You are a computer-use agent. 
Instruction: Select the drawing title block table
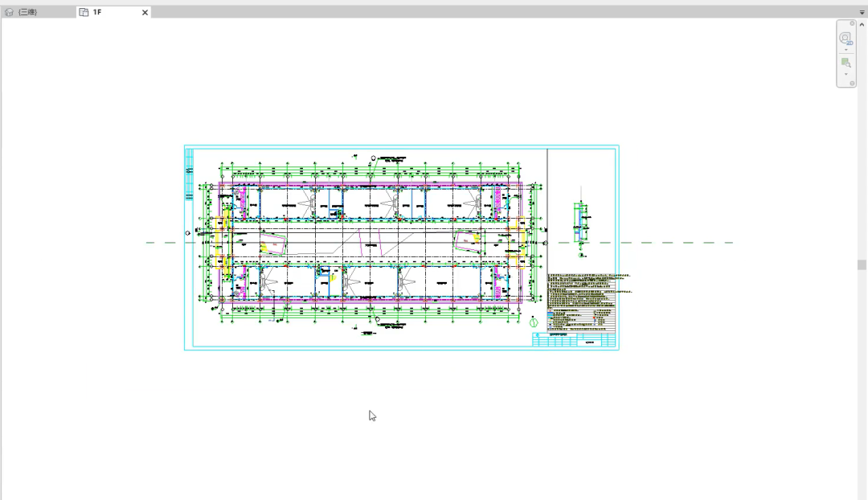click(x=574, y=340)
